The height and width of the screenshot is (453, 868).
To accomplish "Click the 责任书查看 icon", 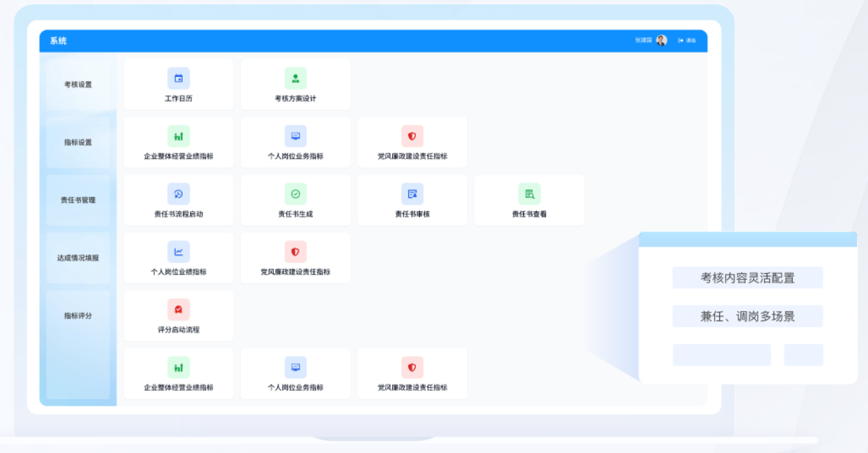I will (529, 194).
